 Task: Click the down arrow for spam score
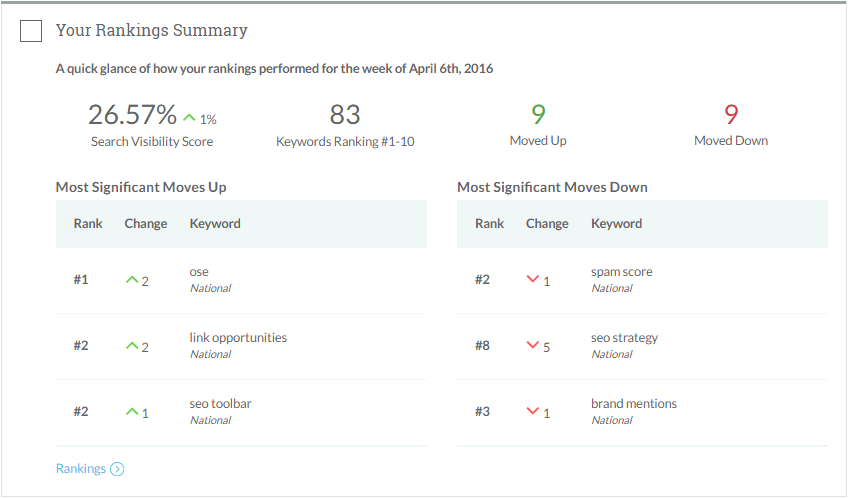pos(532,280)
